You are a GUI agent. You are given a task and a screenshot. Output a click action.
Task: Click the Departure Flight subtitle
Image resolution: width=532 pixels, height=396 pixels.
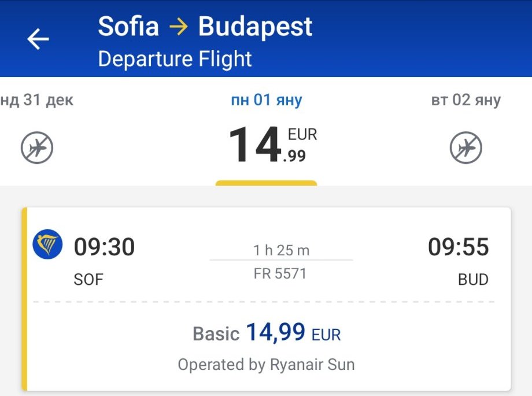pos(175,59)
